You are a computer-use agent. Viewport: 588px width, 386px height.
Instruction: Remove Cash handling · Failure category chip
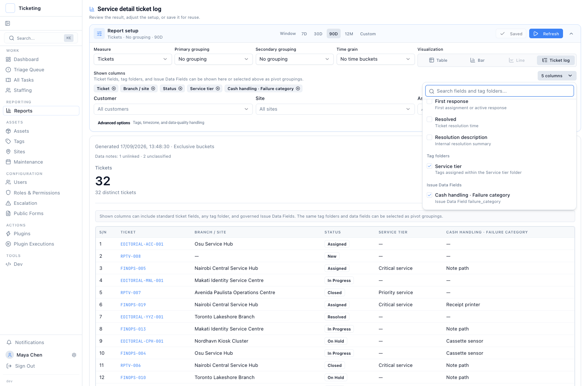[298, 89]
